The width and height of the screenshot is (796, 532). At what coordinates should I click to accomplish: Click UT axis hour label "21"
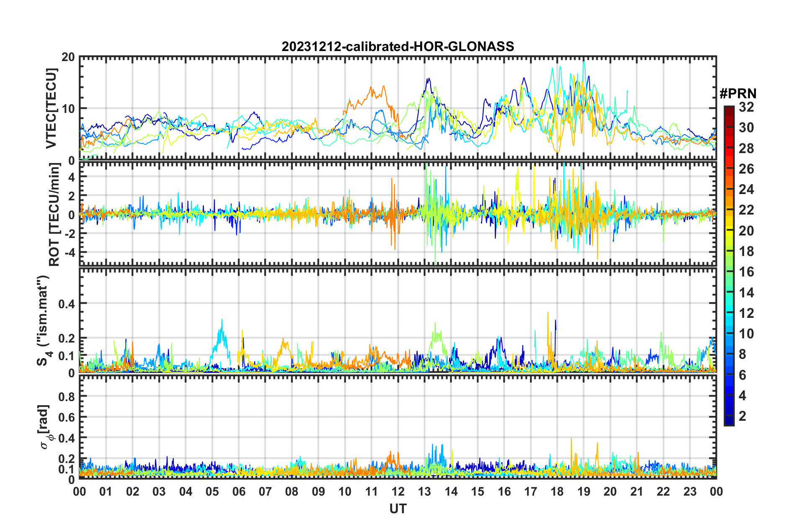click(637, 491)
